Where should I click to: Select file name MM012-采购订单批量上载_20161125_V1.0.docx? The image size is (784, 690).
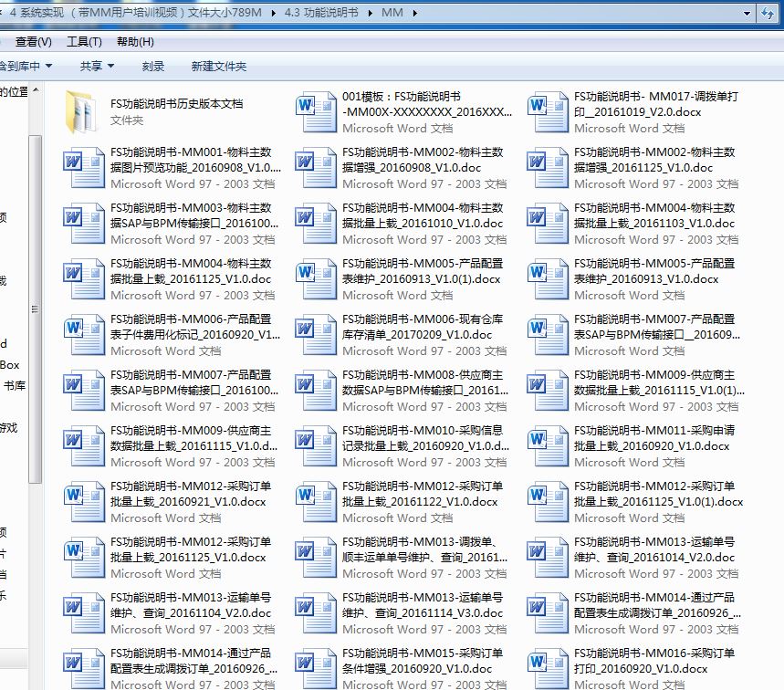click(191, 549)
